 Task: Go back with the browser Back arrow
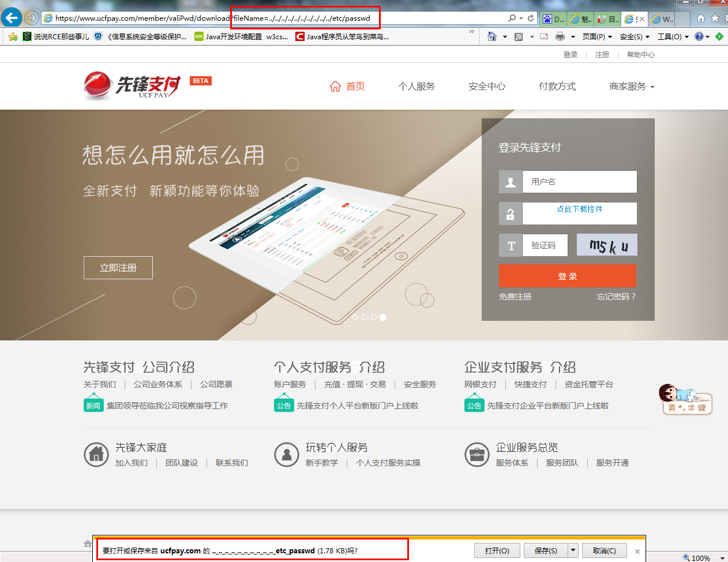11,18
